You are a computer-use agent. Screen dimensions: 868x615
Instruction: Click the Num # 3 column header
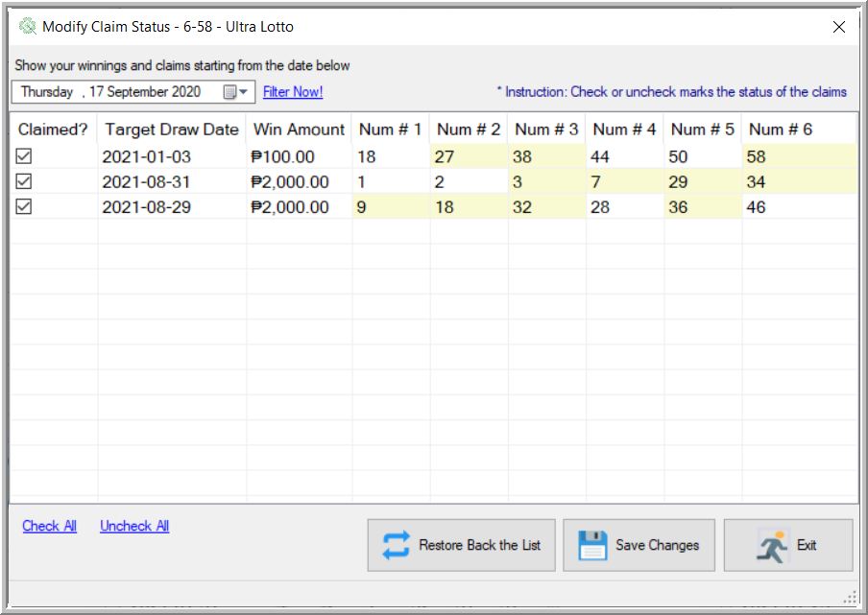pos(547,130)
